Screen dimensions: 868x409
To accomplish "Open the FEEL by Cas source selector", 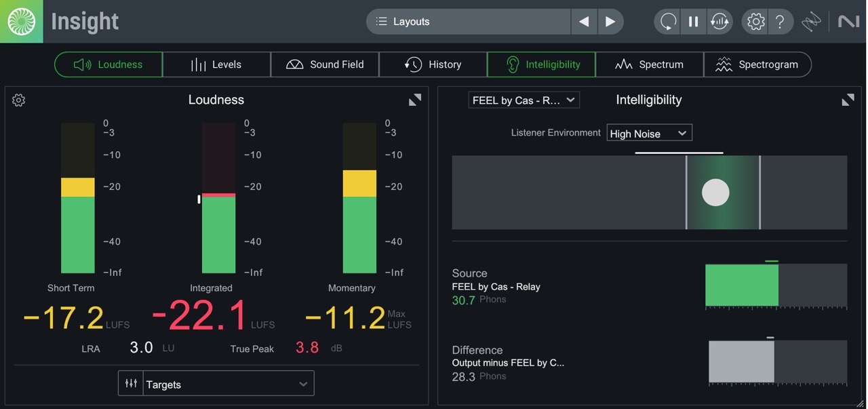I will click(x=524, y=99).
